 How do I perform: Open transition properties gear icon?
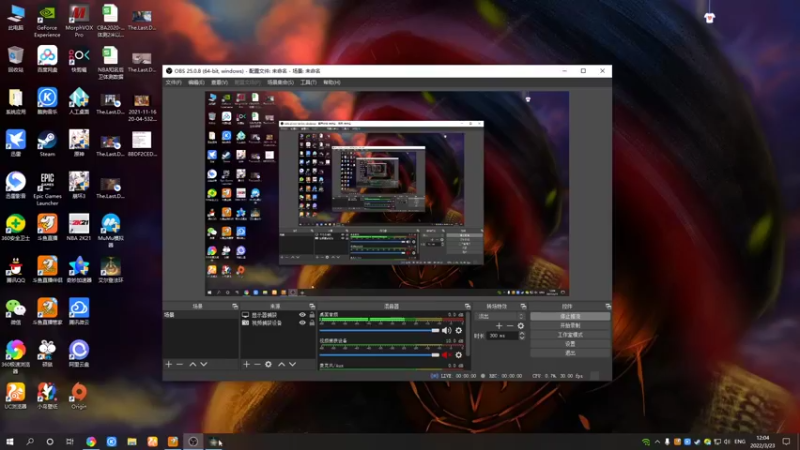pos(520,326)
